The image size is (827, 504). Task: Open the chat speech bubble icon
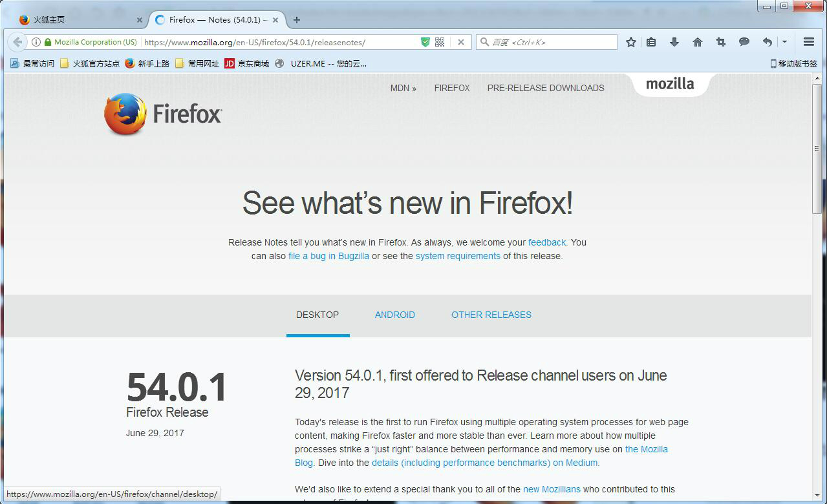[x=744, y=42]
